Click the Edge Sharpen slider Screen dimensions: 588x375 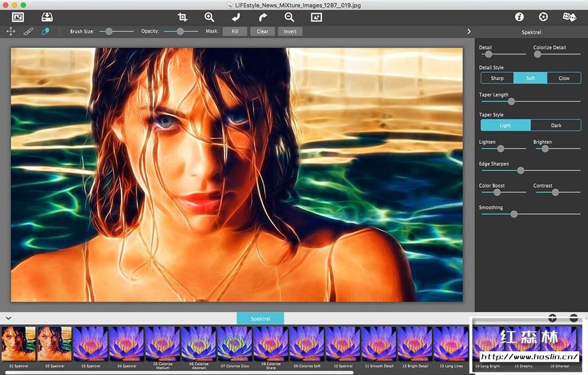tap(520, 170)
